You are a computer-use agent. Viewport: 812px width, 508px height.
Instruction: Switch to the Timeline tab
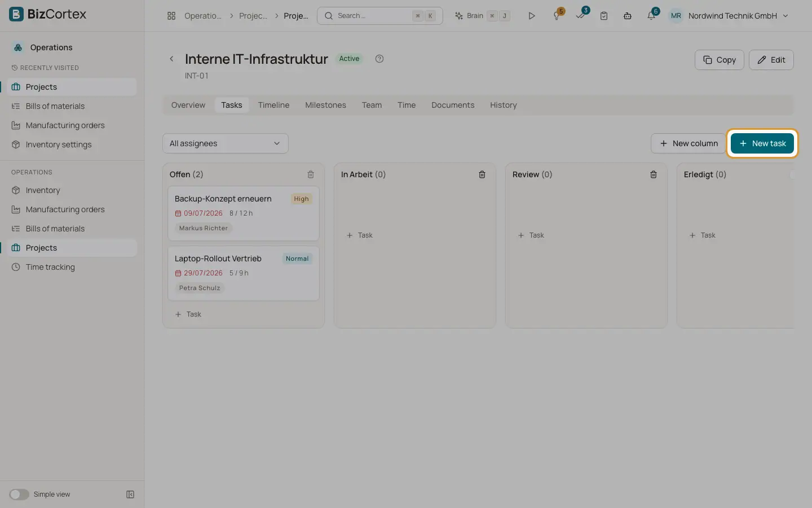point(273,105)
